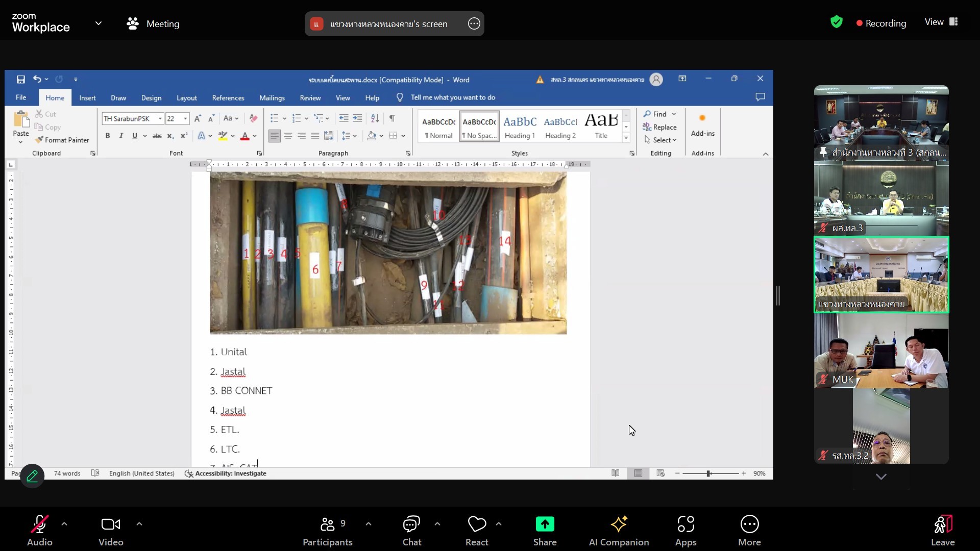
Task: Open the Participants list
Action: pyautogui.click(x=328, y=531)
